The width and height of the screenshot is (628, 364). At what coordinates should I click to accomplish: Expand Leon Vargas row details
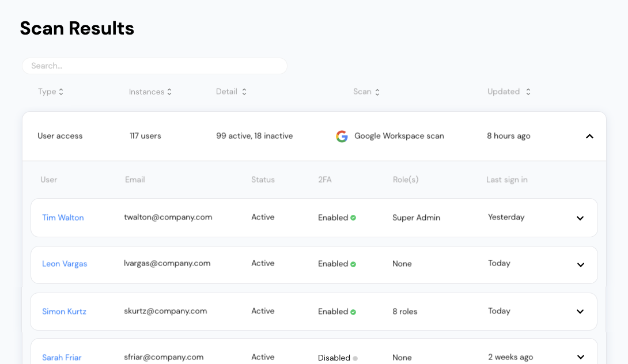pyautogui.click(x=580, y=265)
